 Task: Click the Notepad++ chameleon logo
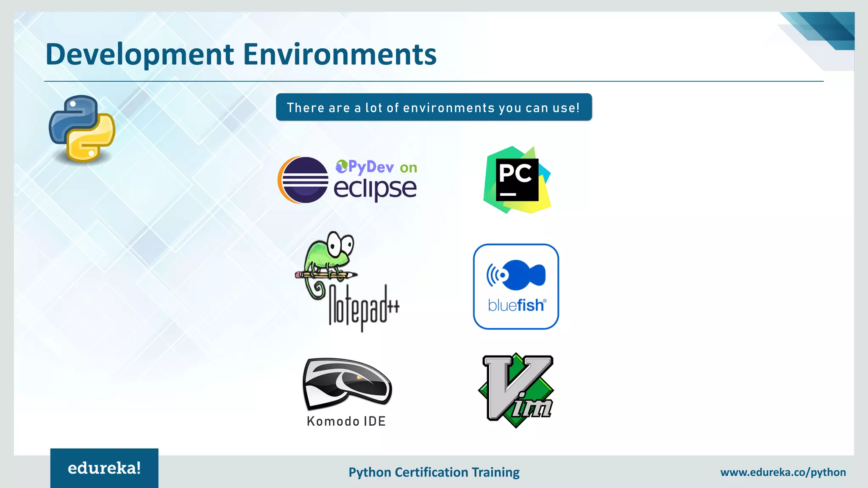[x=347, y=281]
